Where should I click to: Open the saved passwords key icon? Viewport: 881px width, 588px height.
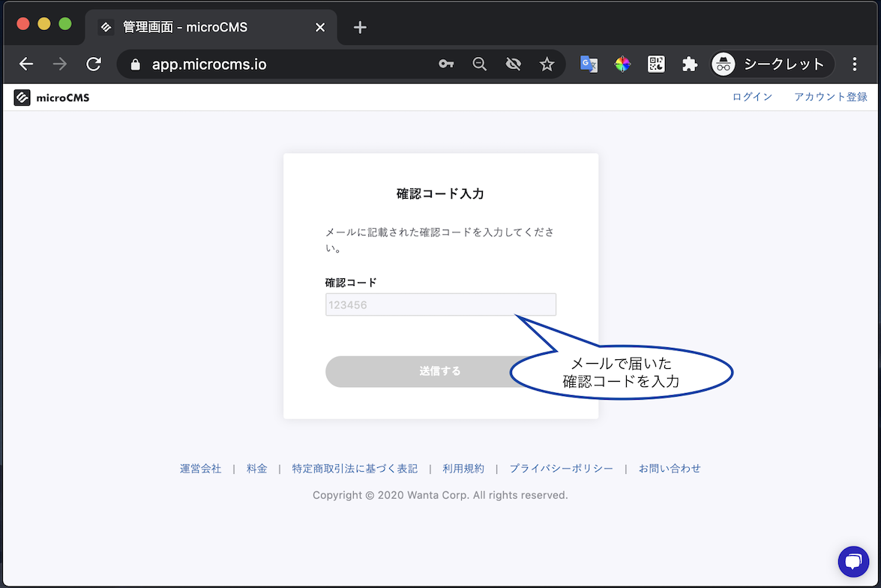[x=446, y=64]
